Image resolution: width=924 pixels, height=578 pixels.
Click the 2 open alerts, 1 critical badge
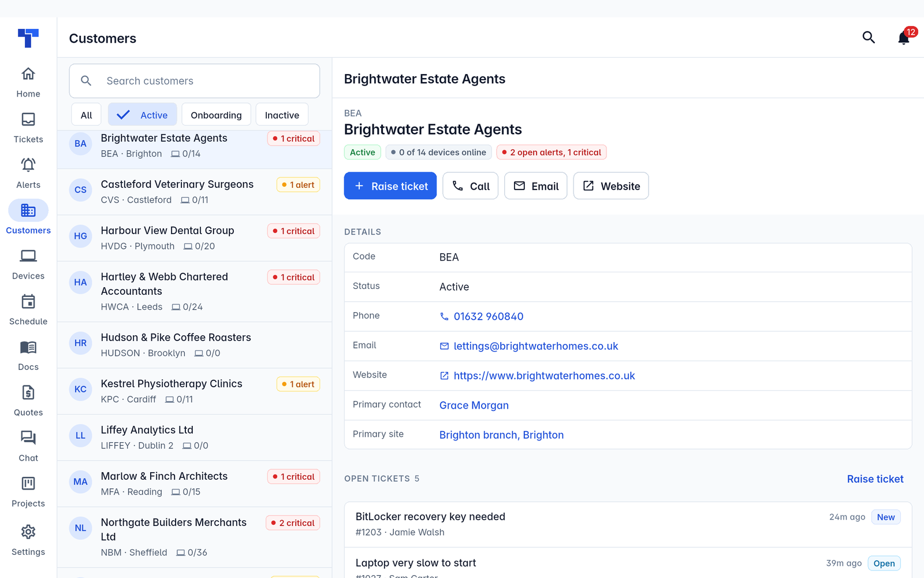tap(552, 153)
